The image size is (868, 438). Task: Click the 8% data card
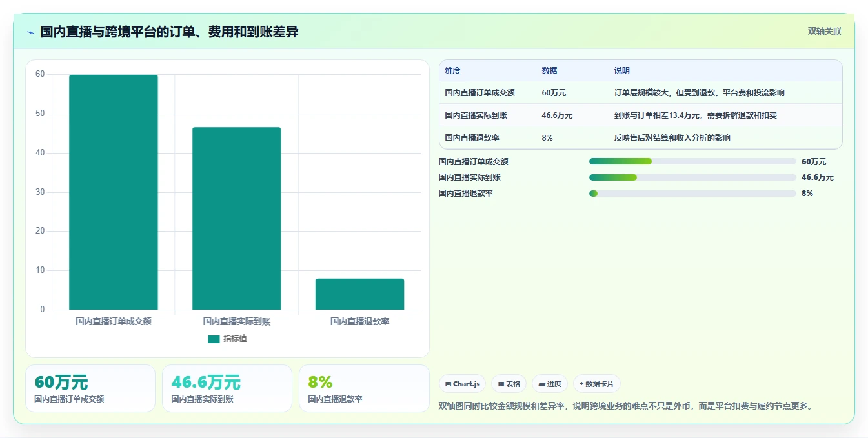[x=364, y=388]
